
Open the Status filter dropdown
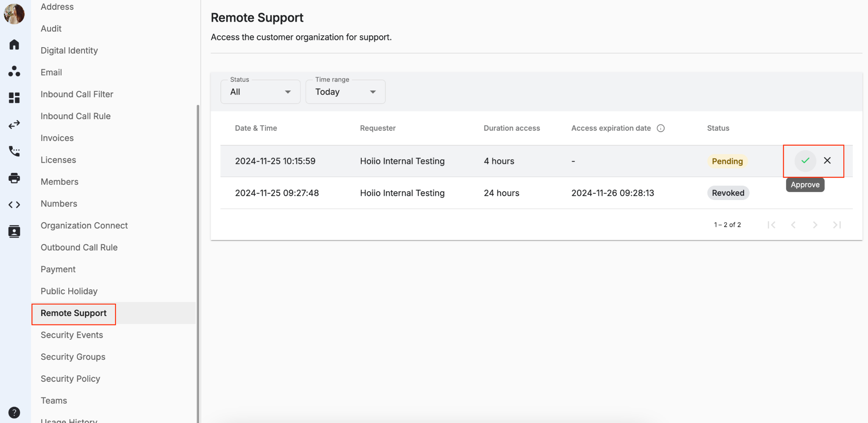tap(260, 92)
